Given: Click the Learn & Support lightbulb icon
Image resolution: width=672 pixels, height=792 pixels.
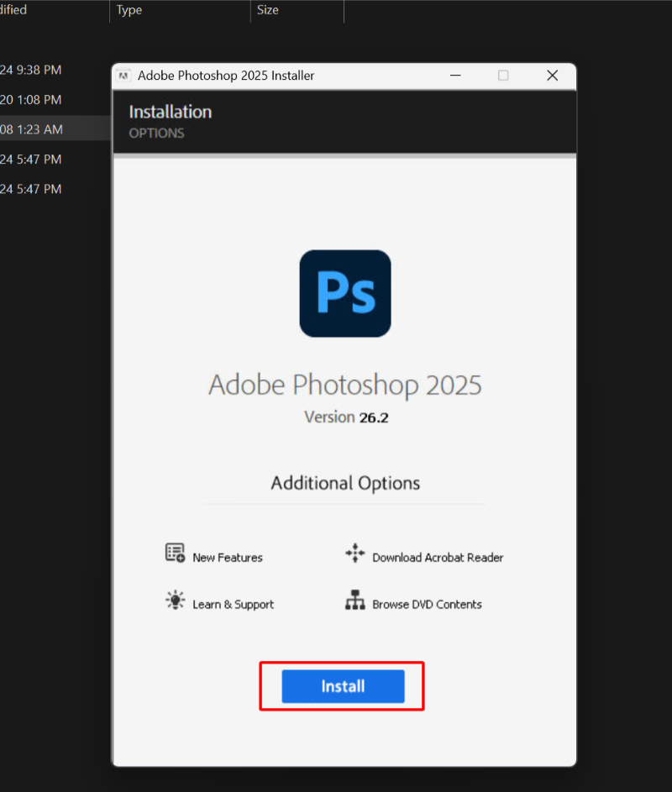Looking at the screenshot, I should [175, 601].
